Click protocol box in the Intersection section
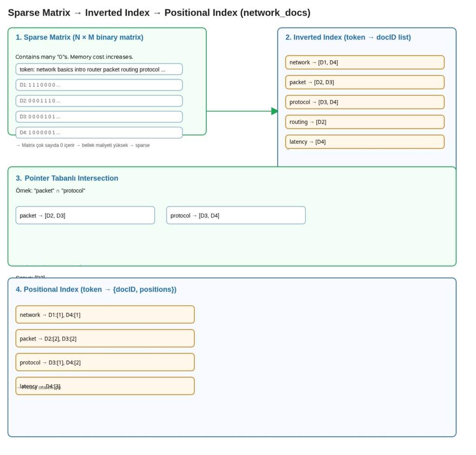Image resolution: width=476 pixels, height=455 pixels. pyautogui.click(x=236, y=215)
